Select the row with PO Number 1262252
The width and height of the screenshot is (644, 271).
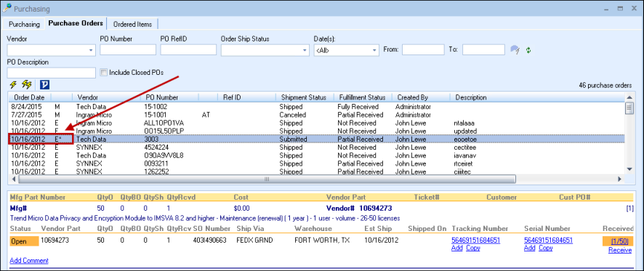[316, 171]
